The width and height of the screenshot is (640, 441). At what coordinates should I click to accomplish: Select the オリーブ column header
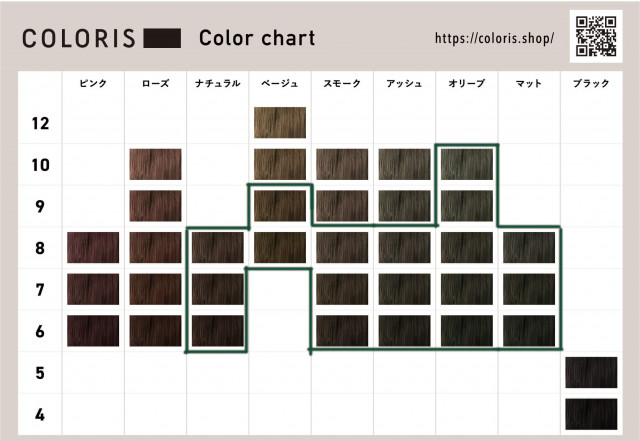(467, 84)
